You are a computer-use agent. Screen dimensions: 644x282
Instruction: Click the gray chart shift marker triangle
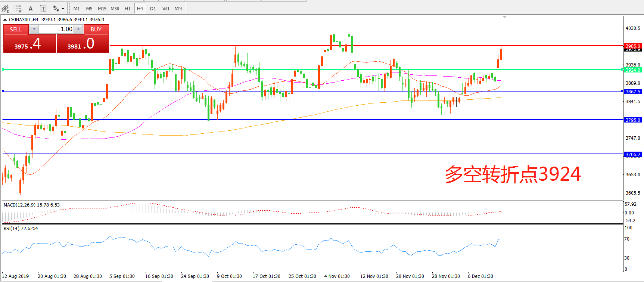(x=504, y=17)
